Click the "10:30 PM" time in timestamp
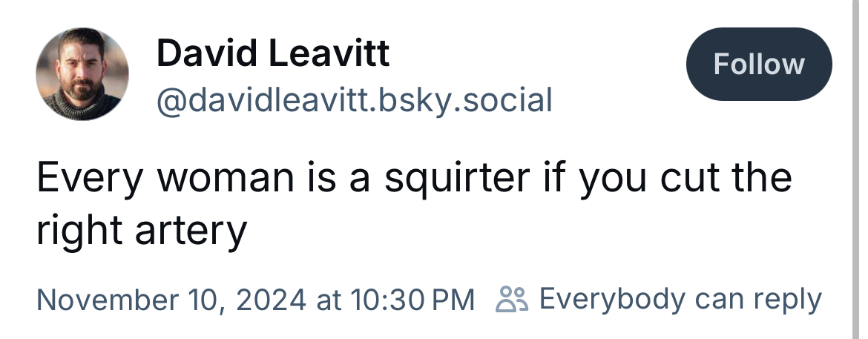 tap(411, 300)
